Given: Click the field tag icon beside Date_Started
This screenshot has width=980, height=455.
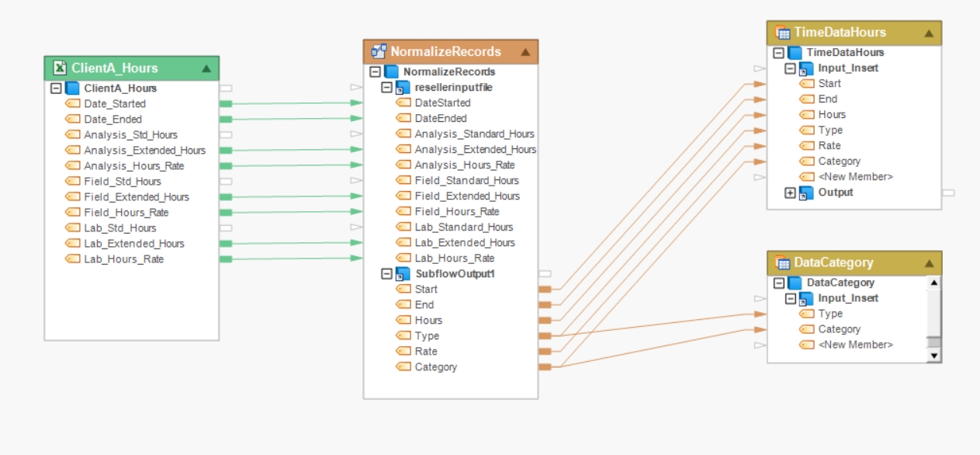Looking at the screenshot, I should 73,103.
